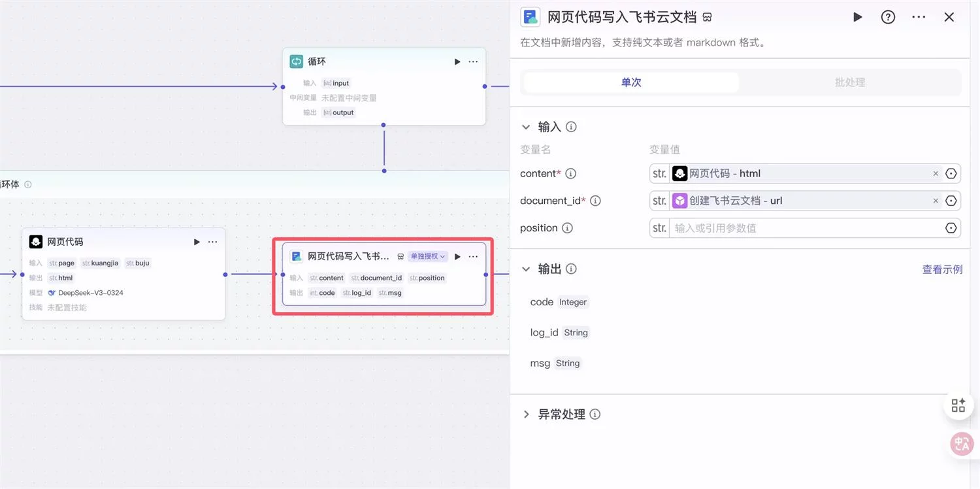Run the 循环 loop node
This screenshot has width=980, height=489.
click(x=457, y=61)
